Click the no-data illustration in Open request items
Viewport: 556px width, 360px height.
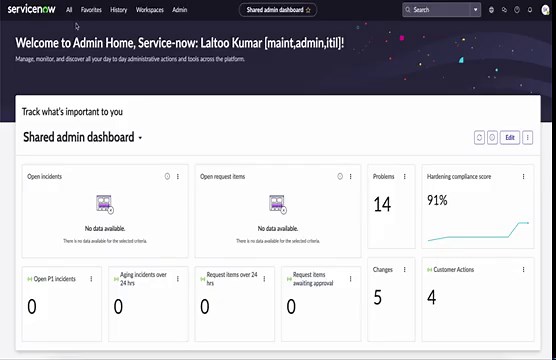[278, 204]
